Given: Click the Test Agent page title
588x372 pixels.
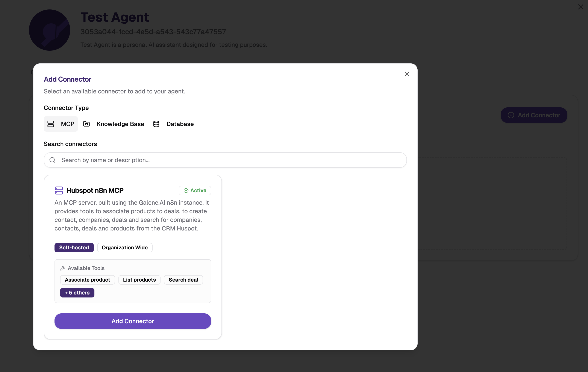Looking at the screenshot, I should [x=115, y=17].
